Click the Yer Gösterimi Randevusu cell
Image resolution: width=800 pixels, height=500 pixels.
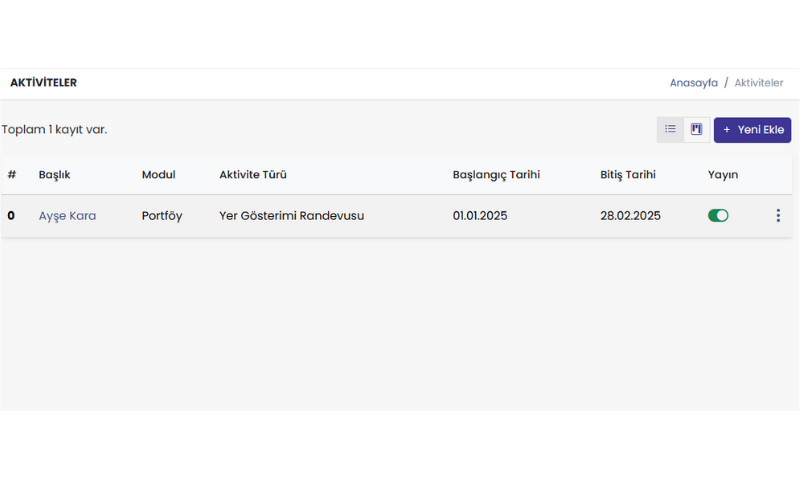[x=291, y=215]
